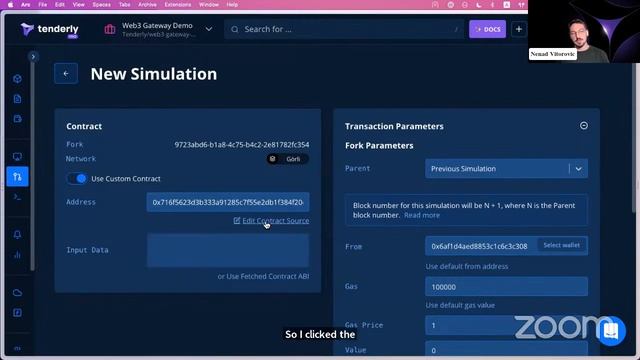Click the pencil icon before Edit Contract Source
The width and height of the screenshot is (640, 360).
pyautogui.click(x=237, y=220)
